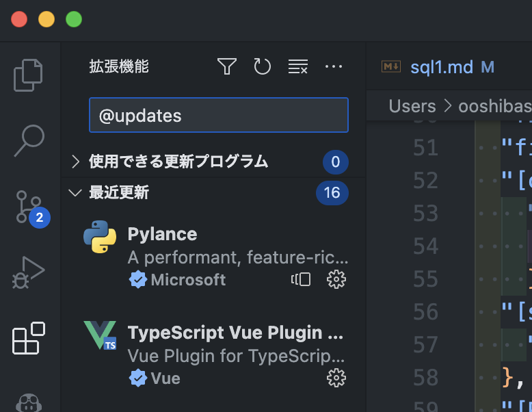Click the Users breadcrumb segment
This screenshot has height=412, width=532.
coord(412,106)
